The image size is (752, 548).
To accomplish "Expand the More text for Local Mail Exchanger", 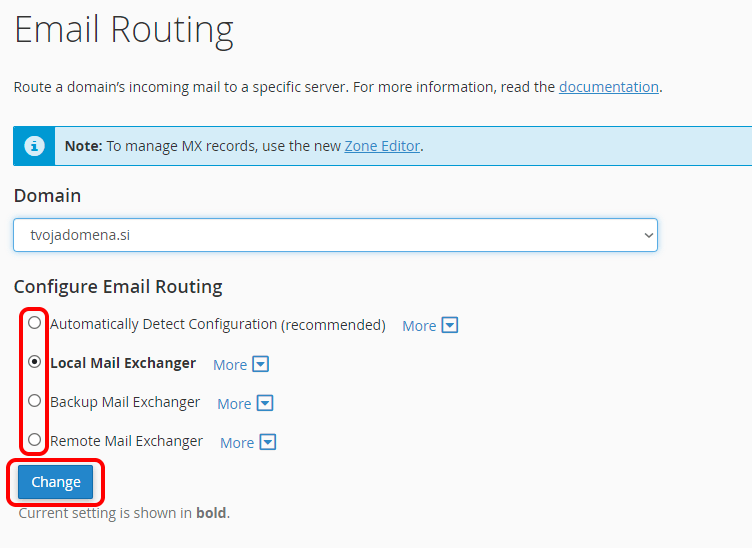I will click(x=230, y=365).
